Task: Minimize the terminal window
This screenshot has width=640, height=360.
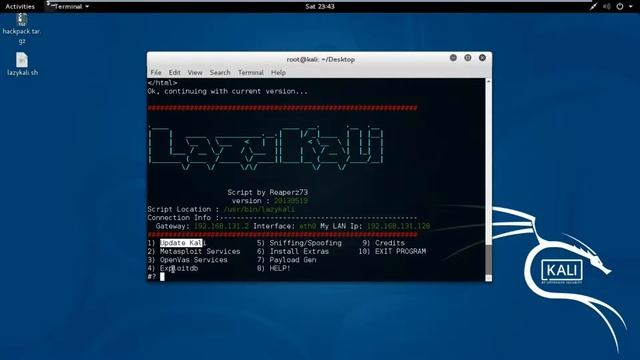Action: coord(453,58)
